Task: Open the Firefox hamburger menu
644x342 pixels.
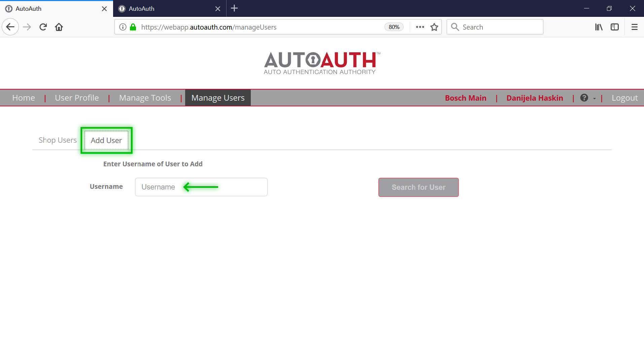Action: point(634,27)
